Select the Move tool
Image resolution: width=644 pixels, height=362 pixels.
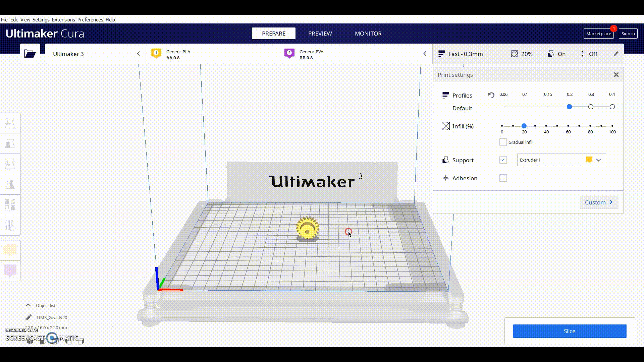pos(10,123)
